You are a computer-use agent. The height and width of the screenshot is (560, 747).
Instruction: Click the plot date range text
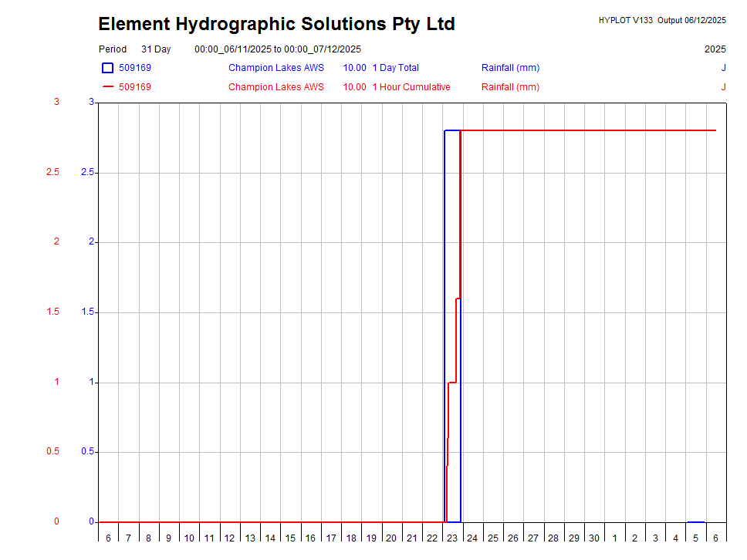pos(277,49)
